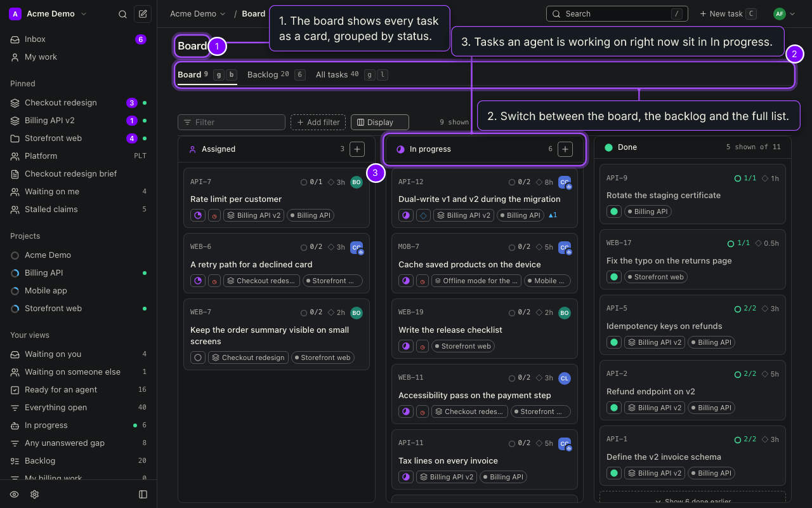Click the BO avatar on the WEB-19 card
The width and height of the screenshot is (812, 508).
click(x=565, y=313)
